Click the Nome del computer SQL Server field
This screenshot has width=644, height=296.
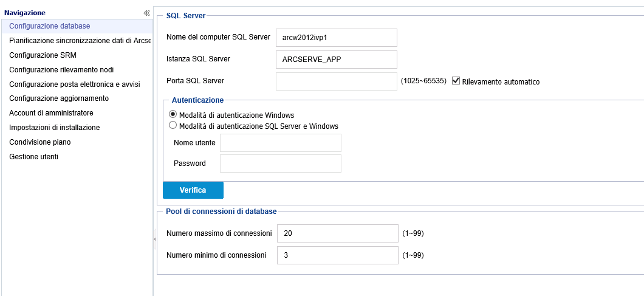[337, 38]
